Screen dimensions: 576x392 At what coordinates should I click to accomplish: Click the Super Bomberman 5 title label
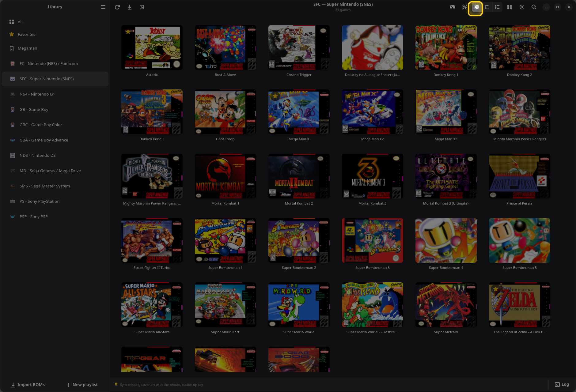tap(520, 268)
